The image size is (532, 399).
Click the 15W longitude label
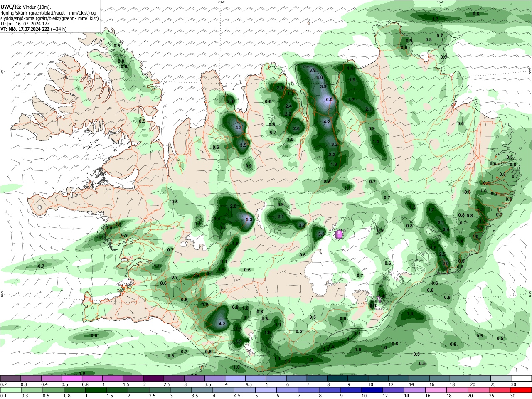pyautogui.click(x=440, y=2)
